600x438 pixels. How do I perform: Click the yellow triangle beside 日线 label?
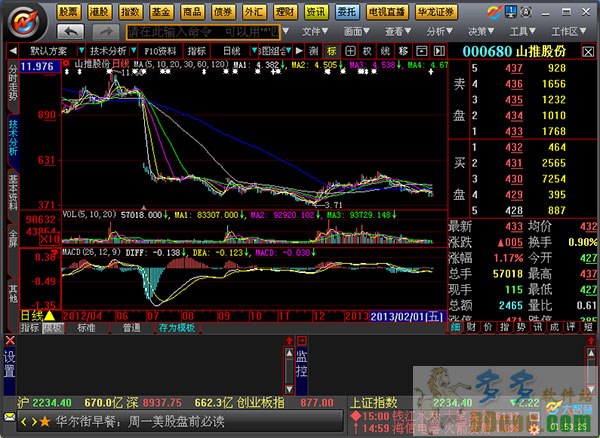49,316
